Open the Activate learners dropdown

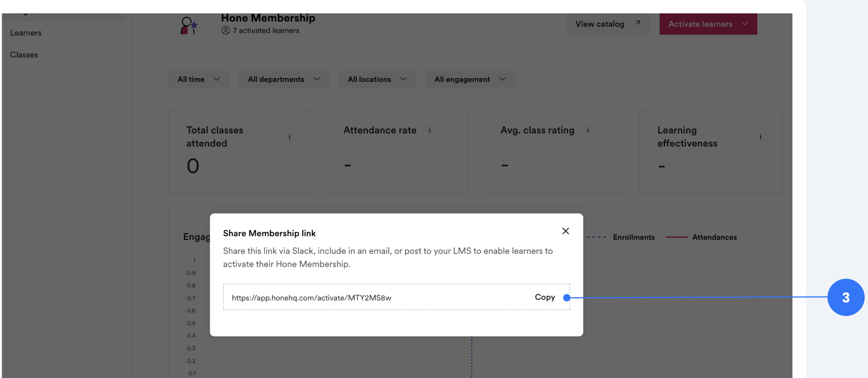708,24
